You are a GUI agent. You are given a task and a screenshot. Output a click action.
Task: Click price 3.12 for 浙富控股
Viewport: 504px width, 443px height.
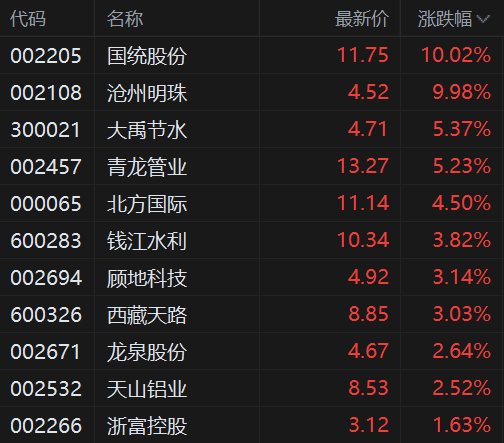click(369, 425)
